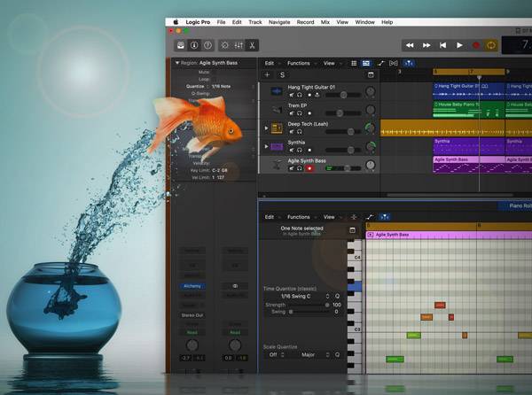Image resolution: width=532 pixels, height=395 pixels.
Task: Click Synthia purple track icon
Action: (277, 146)
